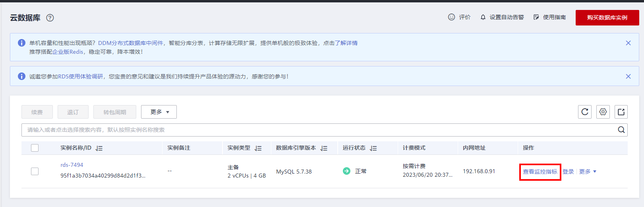Click the 购买数据库实例 button
Image resolution: width=644 pixels, height=207 pixels.
(x=607, y=18)
